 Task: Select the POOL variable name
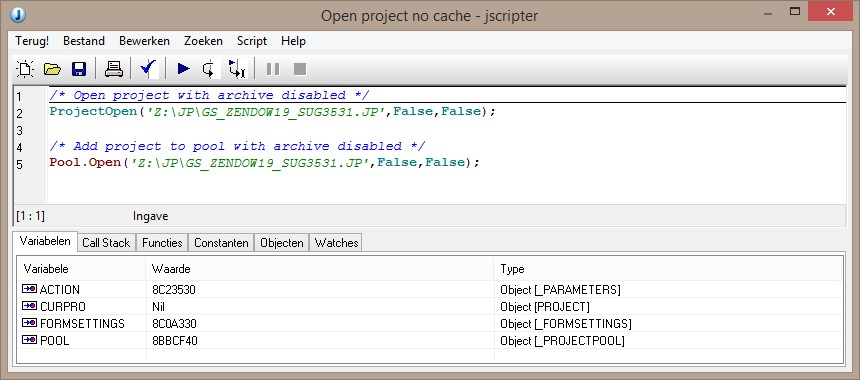[x=54, y=341]
